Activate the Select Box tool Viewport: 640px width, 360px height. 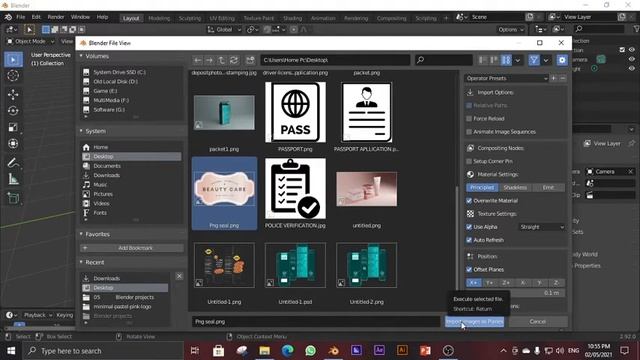[13, 60]
